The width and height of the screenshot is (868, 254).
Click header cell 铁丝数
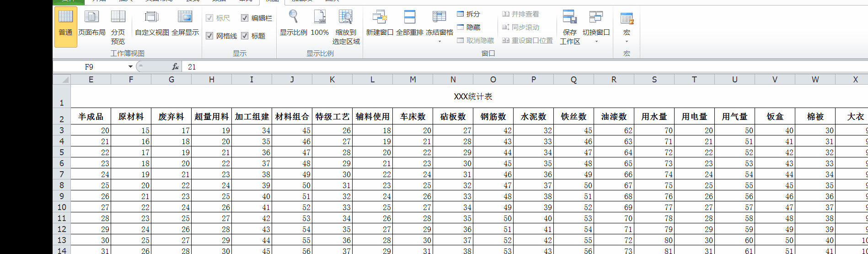click(x=574, y=117)
